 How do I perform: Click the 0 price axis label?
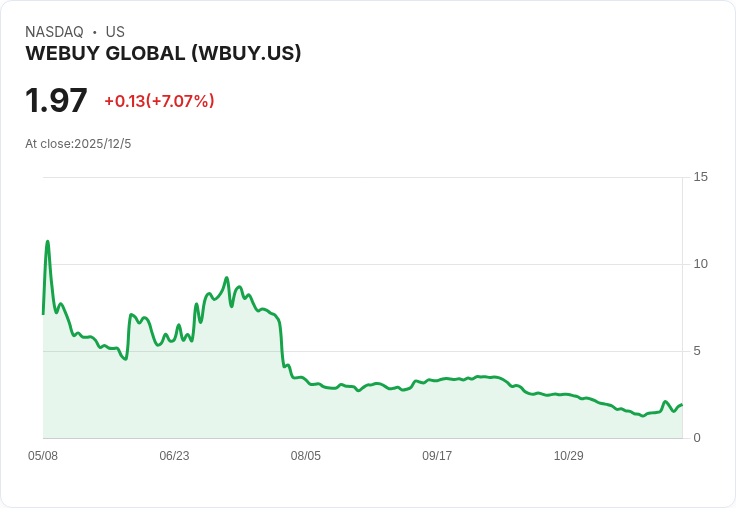pos(697,438)
